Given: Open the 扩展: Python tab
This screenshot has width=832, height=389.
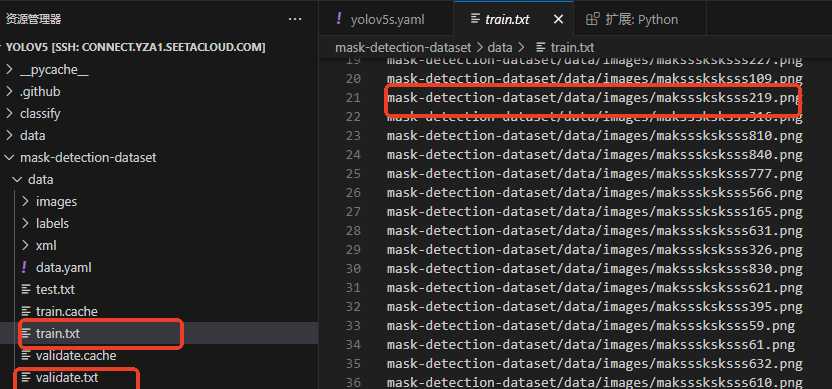Looking at the screenshot, I should [x=640, y=20].
